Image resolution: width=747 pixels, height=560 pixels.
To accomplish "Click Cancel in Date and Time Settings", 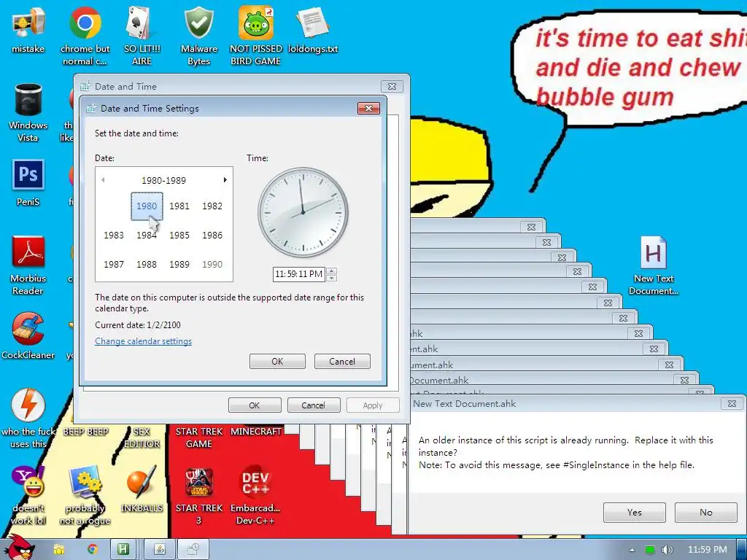I will (x=342, y=362).
